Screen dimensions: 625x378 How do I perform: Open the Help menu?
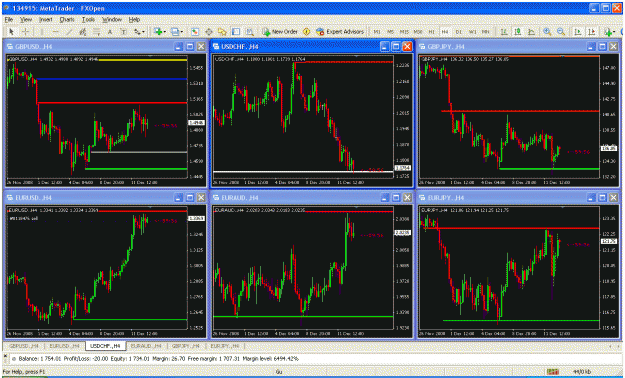click(134, 19)
